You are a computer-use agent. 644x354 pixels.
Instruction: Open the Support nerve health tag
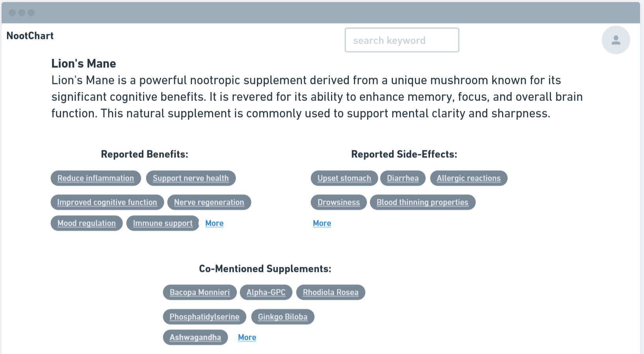pyautogui.click(x=191, y=178)
